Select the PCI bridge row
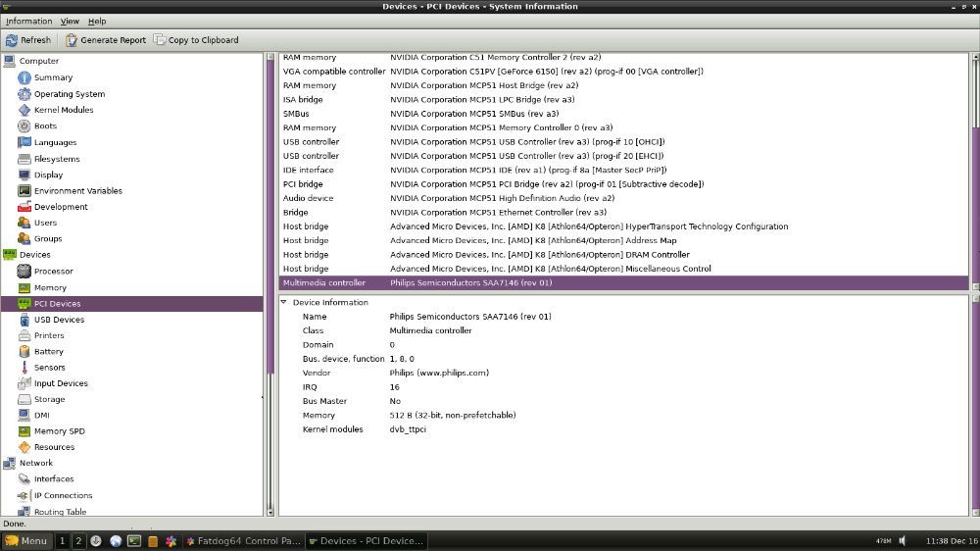 [623, 184]
